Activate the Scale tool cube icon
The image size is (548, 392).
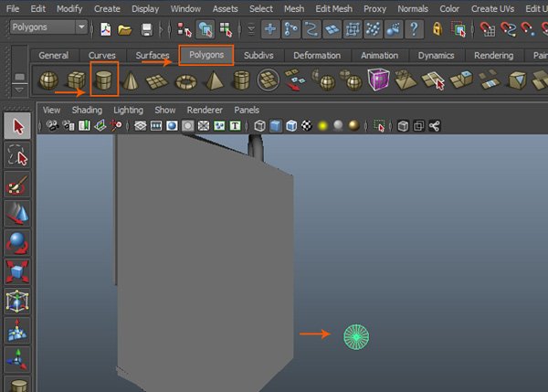click(x=17, y=271)
